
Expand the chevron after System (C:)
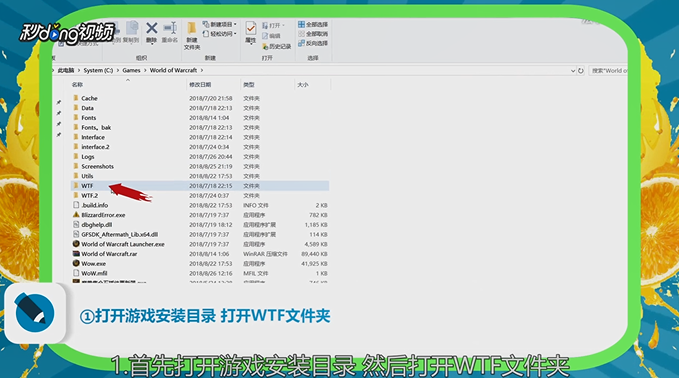click(117, 70)
